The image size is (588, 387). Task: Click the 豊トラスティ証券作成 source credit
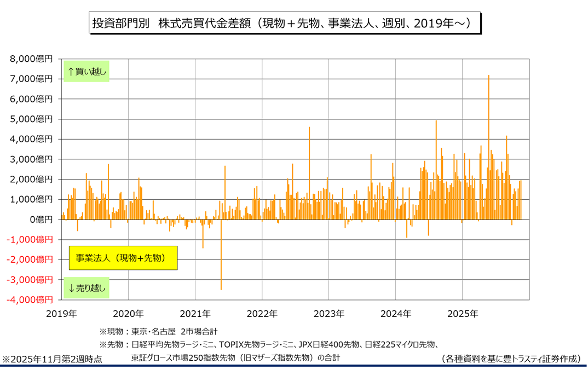pyautogui.click(x=510, y=359)
